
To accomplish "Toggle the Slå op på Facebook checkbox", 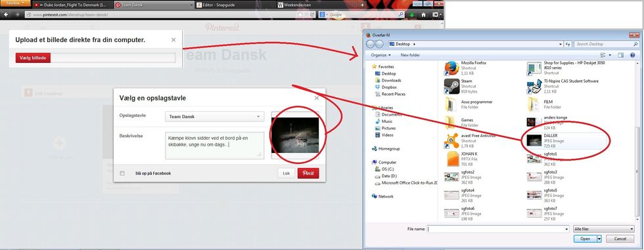I will click(122, 173).
